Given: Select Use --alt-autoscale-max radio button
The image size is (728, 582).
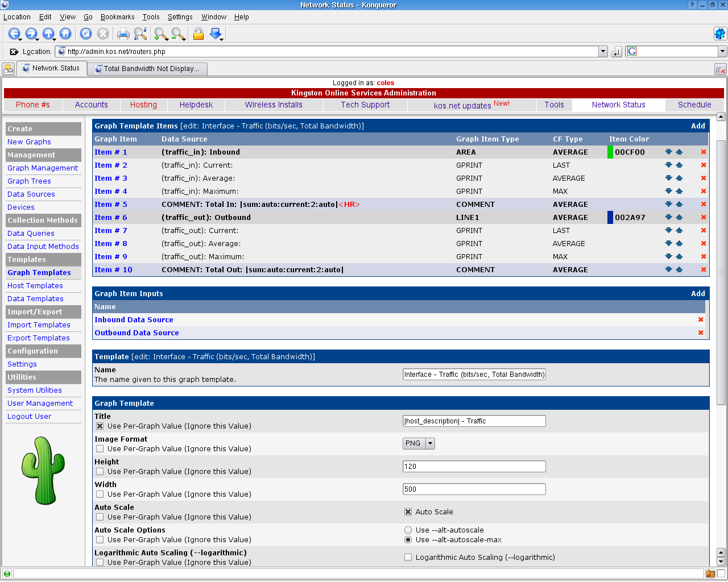Looking at the screenshot, I should pyautogui.click(x=408, y=539).
